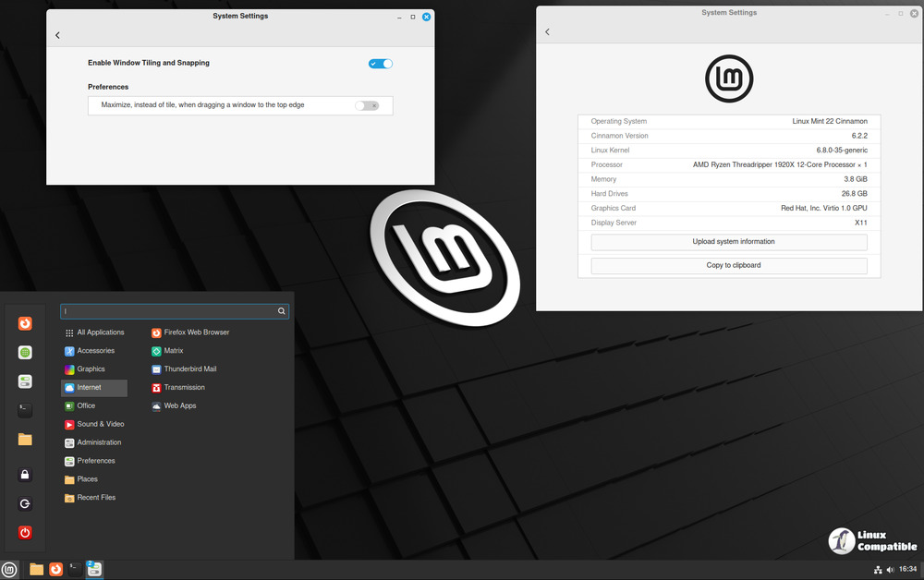Open Terminal from the menu favorites sidebar
This screenshot has height=580, width=924.
pyautogui.click(x=25, y=410)
